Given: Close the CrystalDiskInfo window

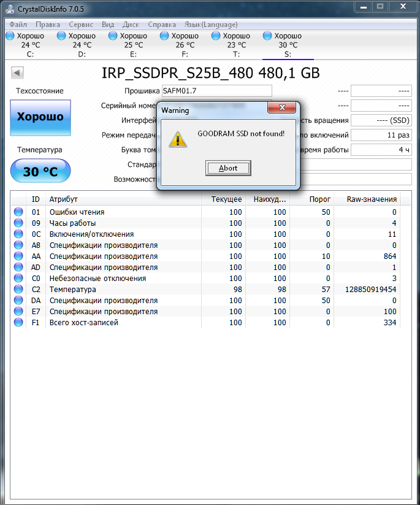Looking at the screenshot, I should 403,6.
